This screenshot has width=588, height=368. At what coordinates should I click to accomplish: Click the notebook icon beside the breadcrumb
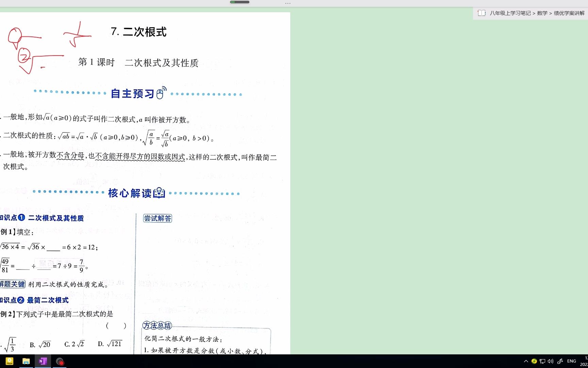tap(482, 13)
